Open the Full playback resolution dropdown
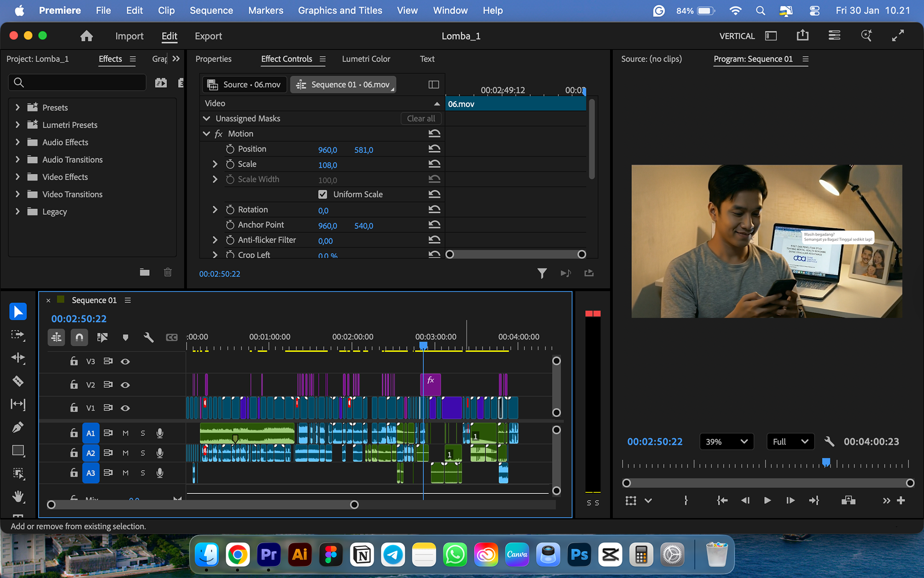Screen dimensions: 924x578 point(790,442)
